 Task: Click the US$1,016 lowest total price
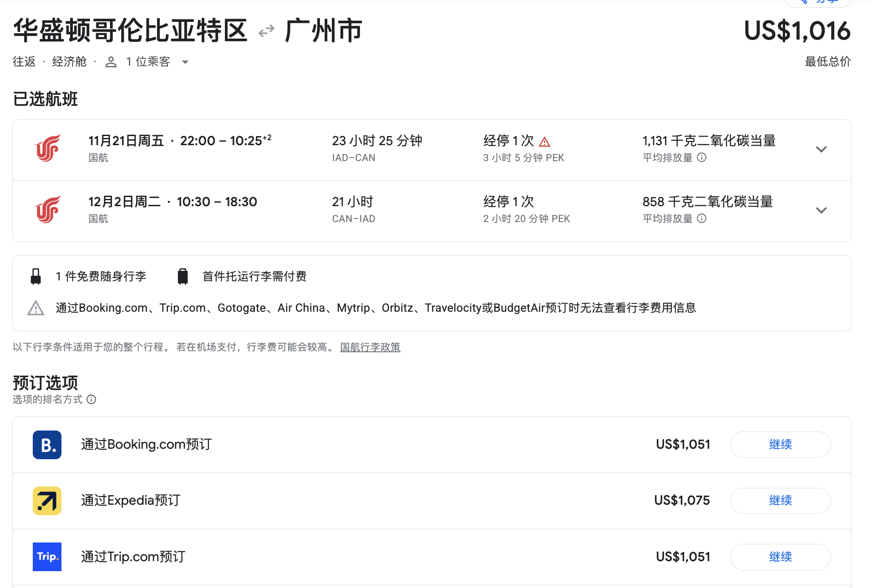[797, 31]
